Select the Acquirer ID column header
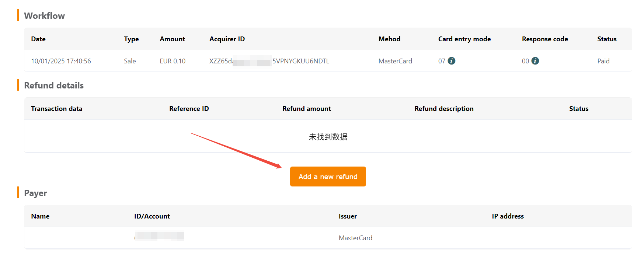The width and height of the screenshot is (644, 255). [x=227, y=39]
